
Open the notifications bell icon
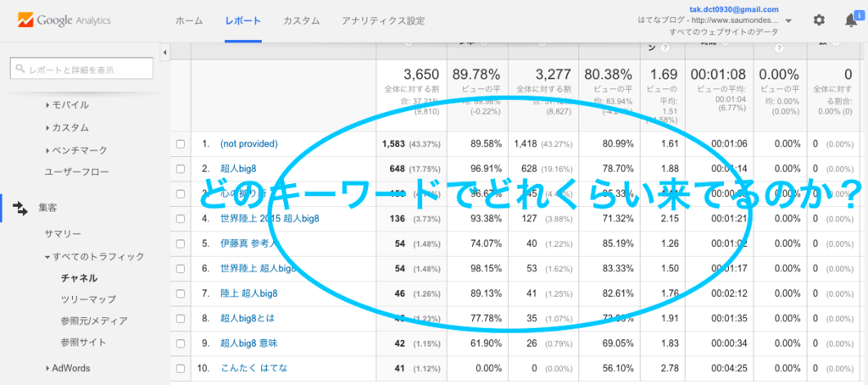(x=851, y=20)
